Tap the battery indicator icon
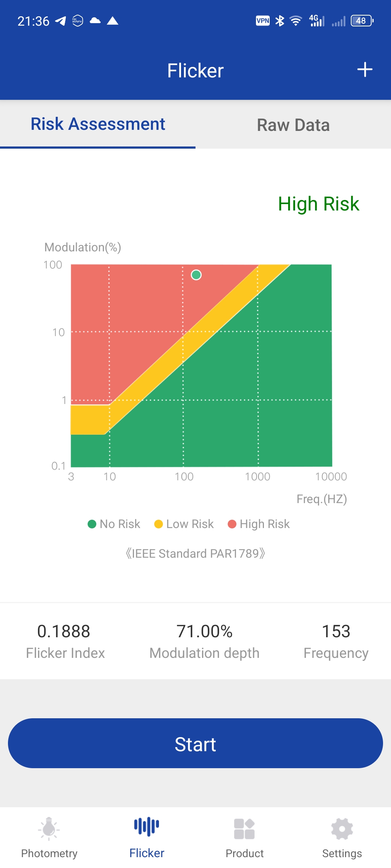The width and height of the screenshot is (391, 868). tap(362, 21)
